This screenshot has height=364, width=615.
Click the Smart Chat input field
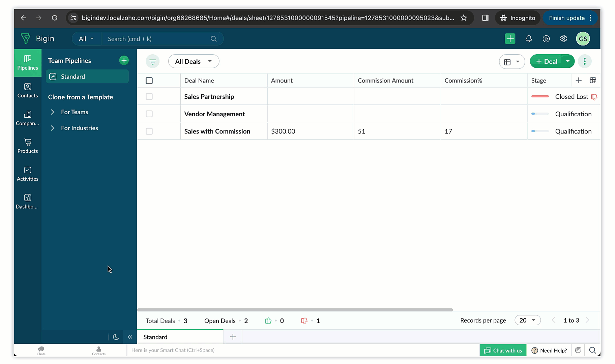[x=303, y=350]
